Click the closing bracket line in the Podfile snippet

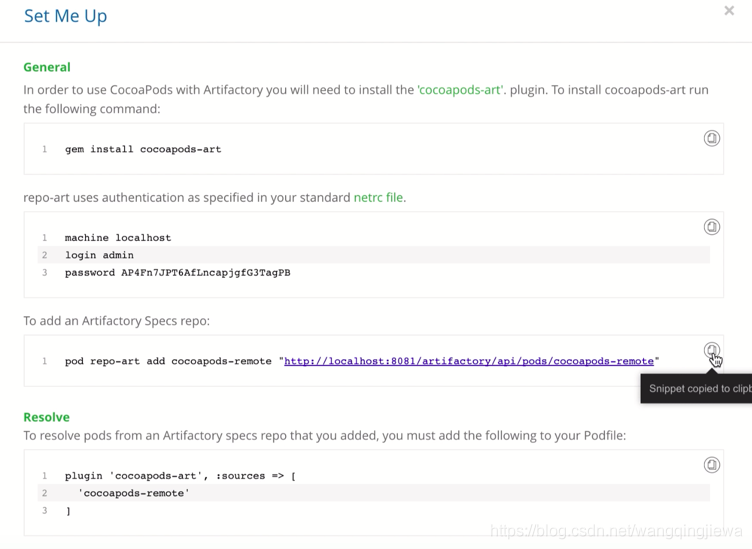coord(68,511)
